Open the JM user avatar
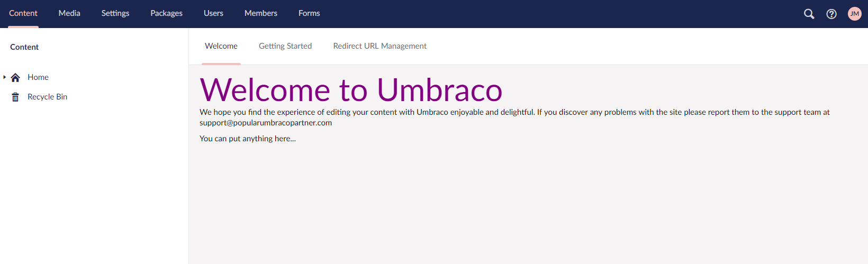Viewport: 868px width, 264px height. click(854, 14)
